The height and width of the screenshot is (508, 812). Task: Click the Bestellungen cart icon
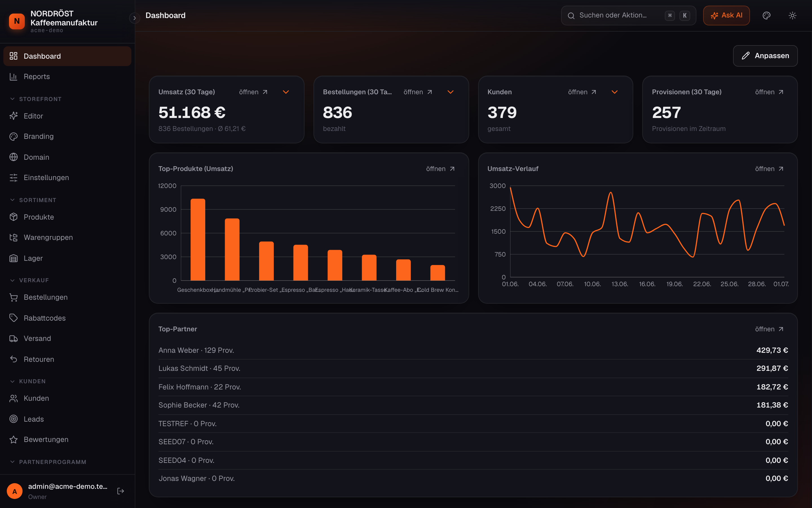14,297
